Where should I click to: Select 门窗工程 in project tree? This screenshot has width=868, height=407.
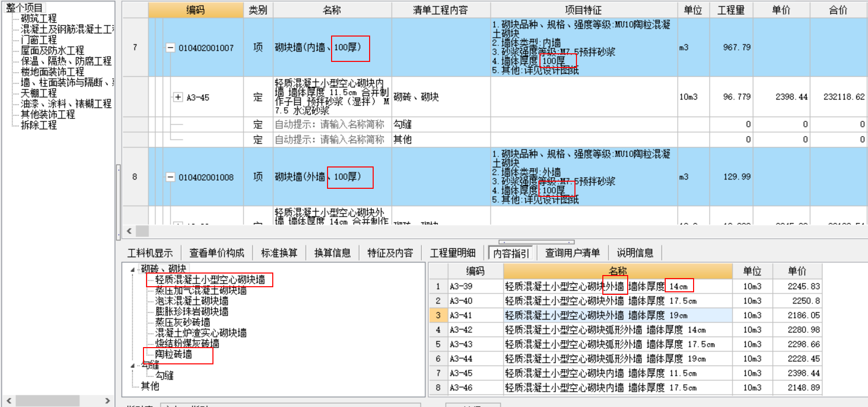point(39,40)
